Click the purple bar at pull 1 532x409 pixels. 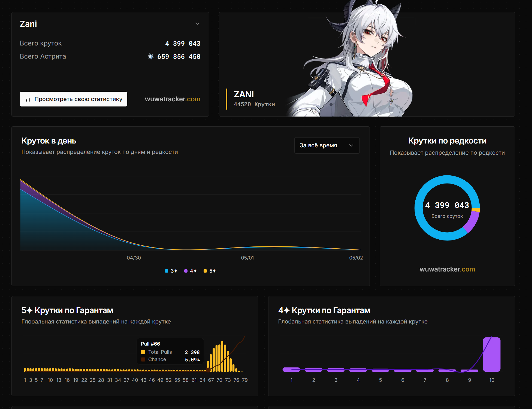291,370
